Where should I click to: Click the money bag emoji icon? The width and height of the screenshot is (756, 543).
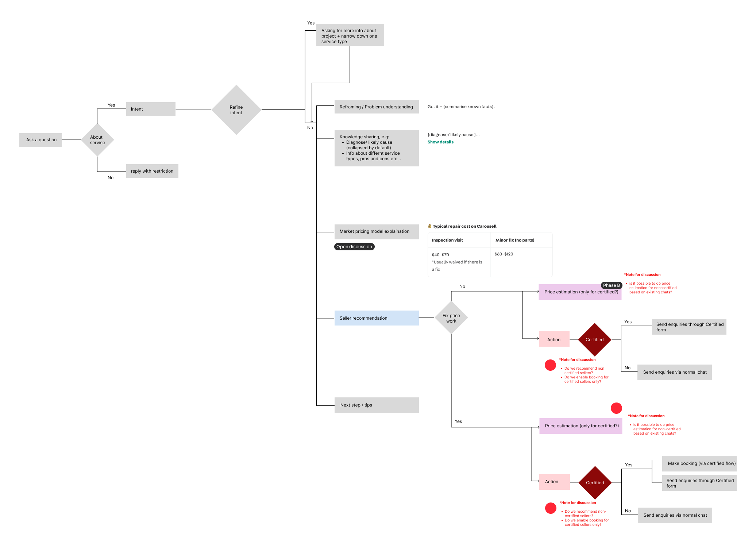point(430,226)
